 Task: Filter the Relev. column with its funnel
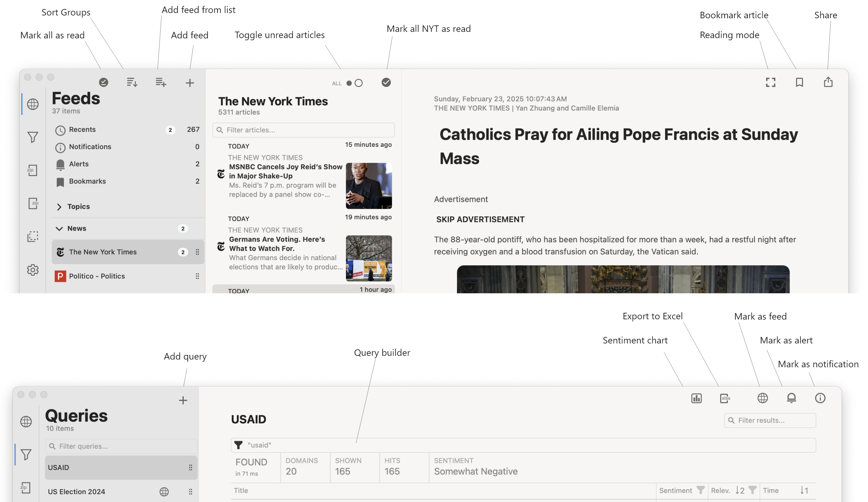click(753, 490)
